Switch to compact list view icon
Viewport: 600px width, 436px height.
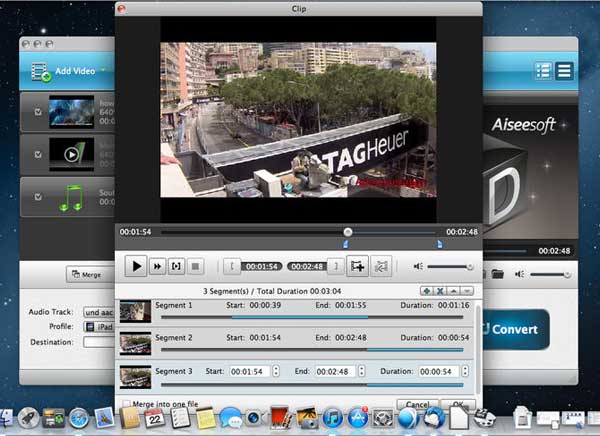pyautogui.click(x=564, y=71)
